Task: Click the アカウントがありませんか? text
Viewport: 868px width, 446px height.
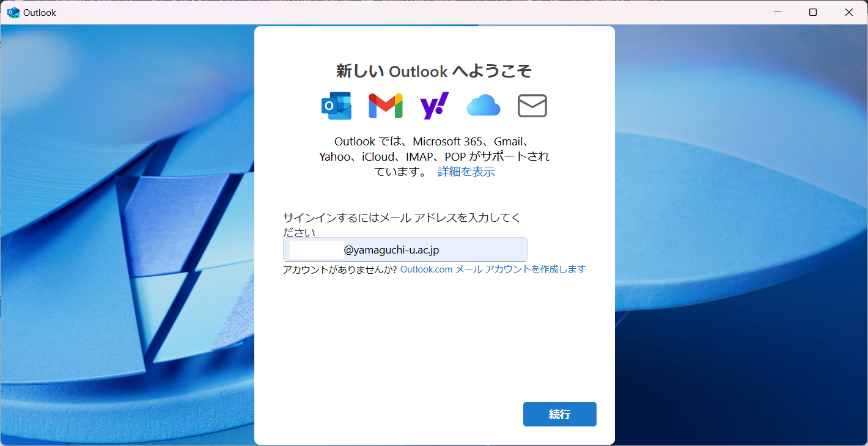Action: pos(340,269)
